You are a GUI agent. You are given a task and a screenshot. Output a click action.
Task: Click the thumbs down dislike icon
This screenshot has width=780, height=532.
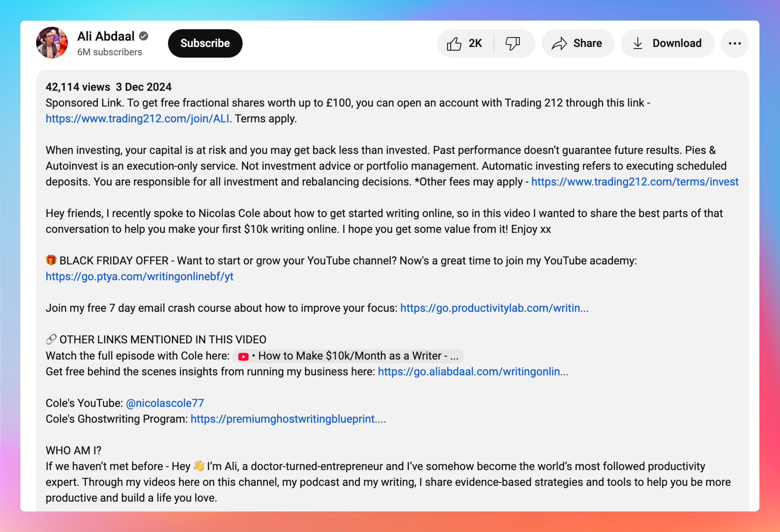512,44
